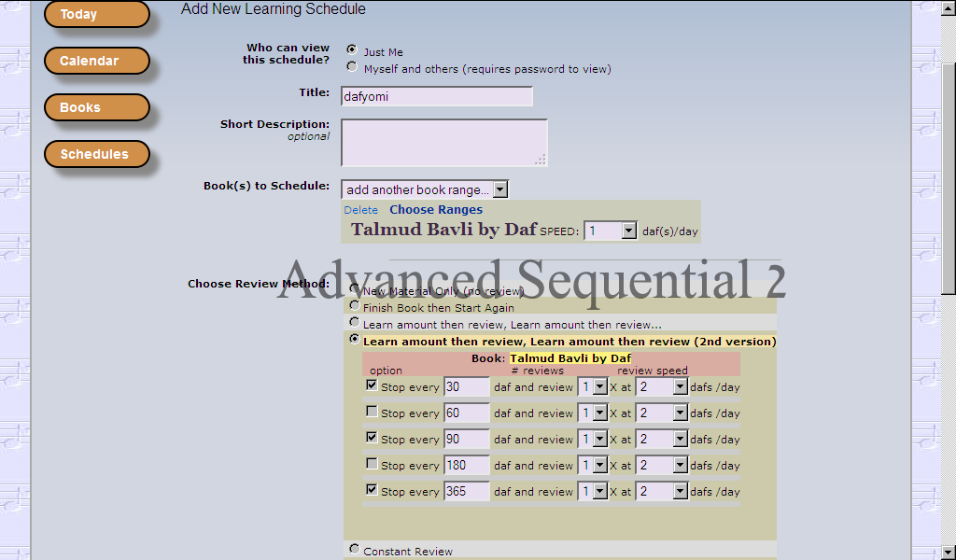This screenshot has width=956, height=560.
Task: Open 'add another book range' dropdown
Action: coord(424,189)
